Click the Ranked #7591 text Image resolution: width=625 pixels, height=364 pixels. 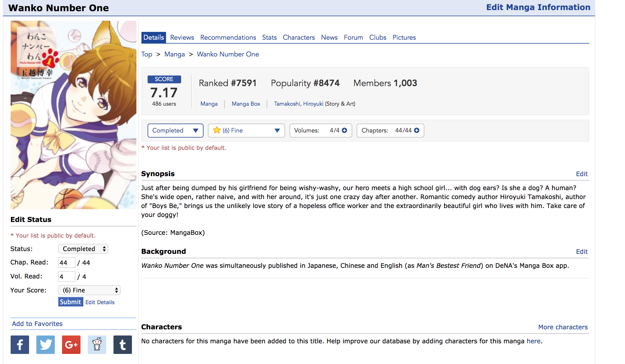[228, 83]
